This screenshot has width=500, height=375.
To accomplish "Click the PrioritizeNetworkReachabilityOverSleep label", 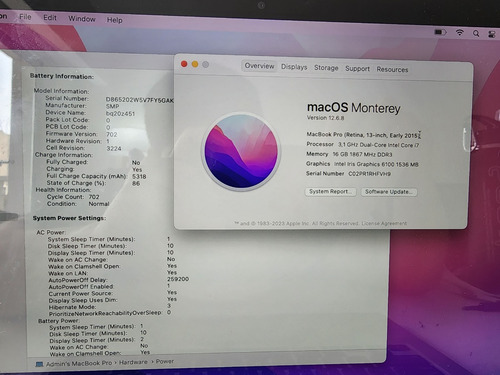I will pos(105,313).
